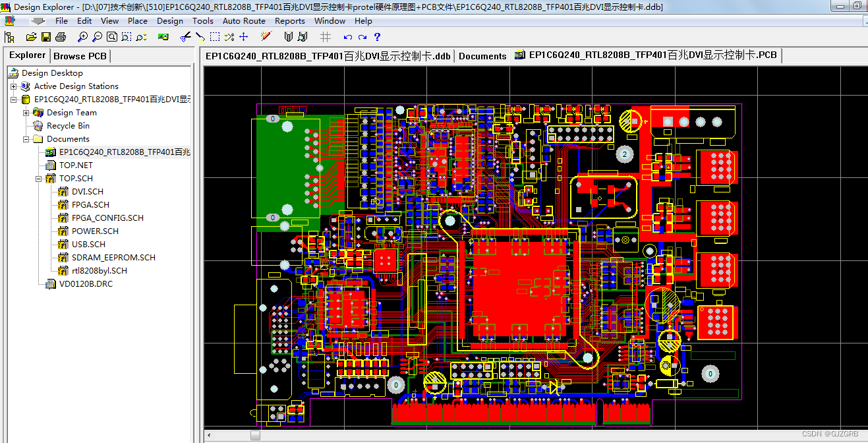
Task: Open the Auto Route menu
Action: [x=244, y=20]
